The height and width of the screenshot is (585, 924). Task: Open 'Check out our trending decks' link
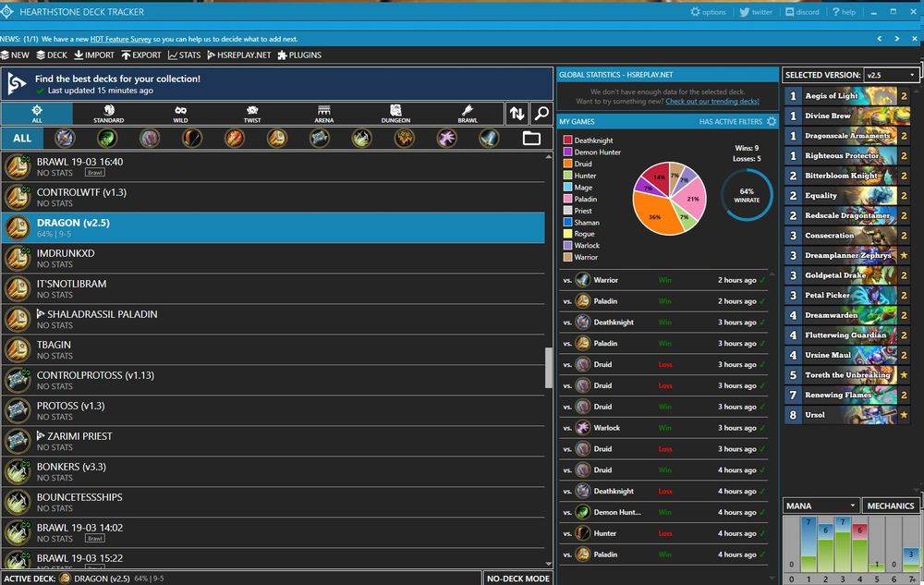[712, 102]
